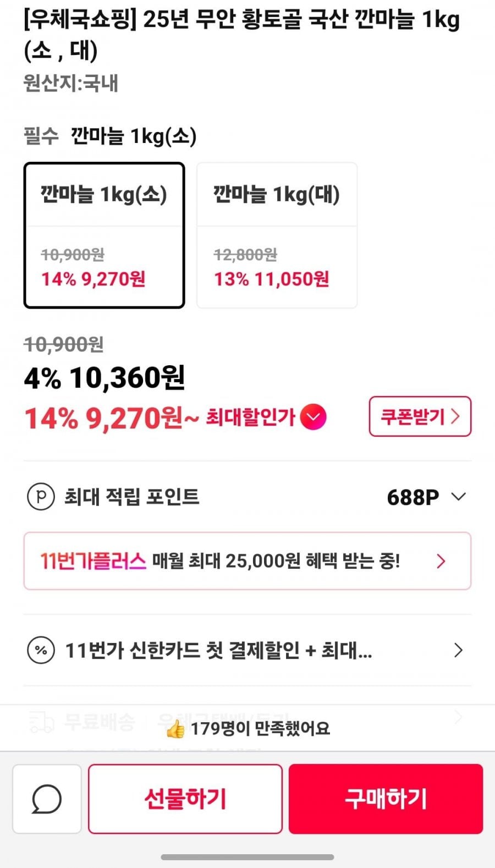Open the 11번가 신한카드 첫 결제할인 text
The height and width of the screenshot is (868, 495).
point(218,650)
